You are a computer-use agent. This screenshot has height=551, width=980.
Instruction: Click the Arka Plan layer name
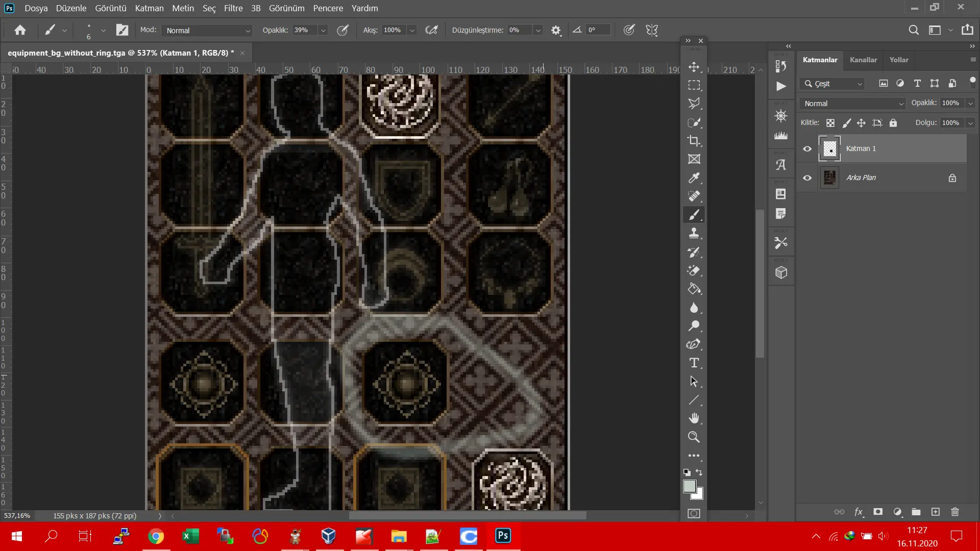(x=861, y=178)
